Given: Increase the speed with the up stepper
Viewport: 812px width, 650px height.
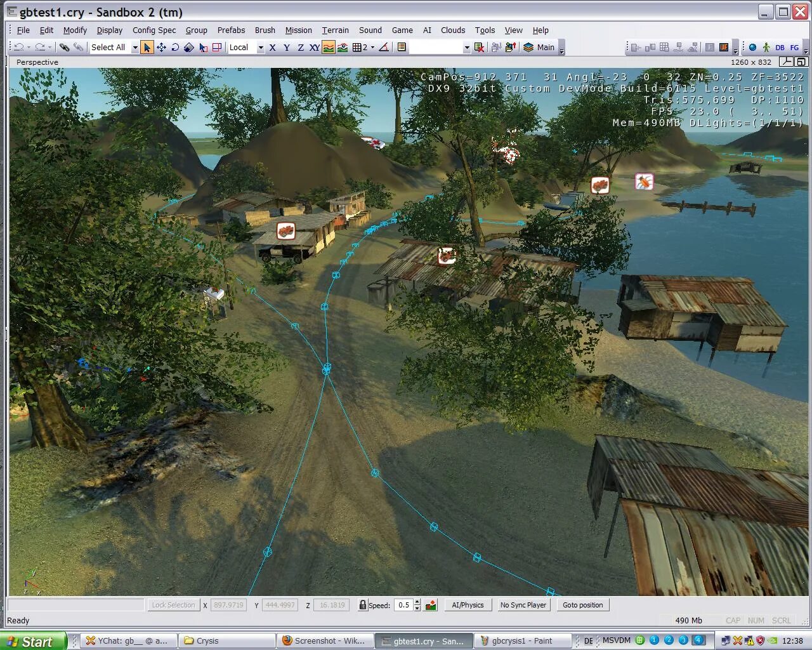Looking at the screenshot, I should pos(417,602).
